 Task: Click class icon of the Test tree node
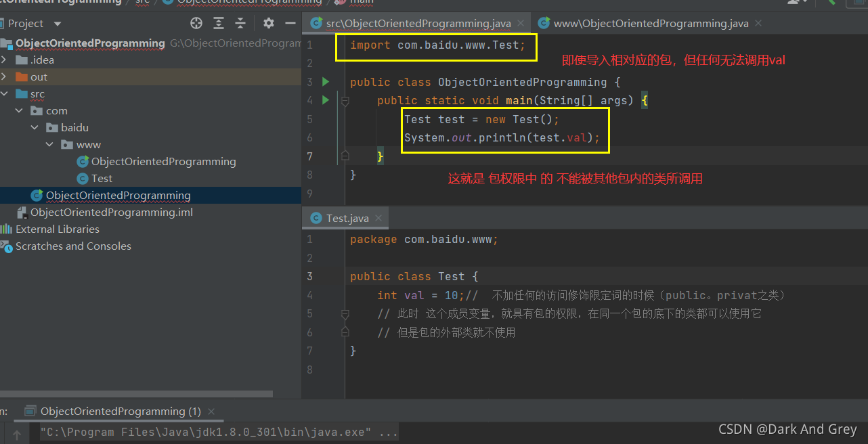point(83,179)
